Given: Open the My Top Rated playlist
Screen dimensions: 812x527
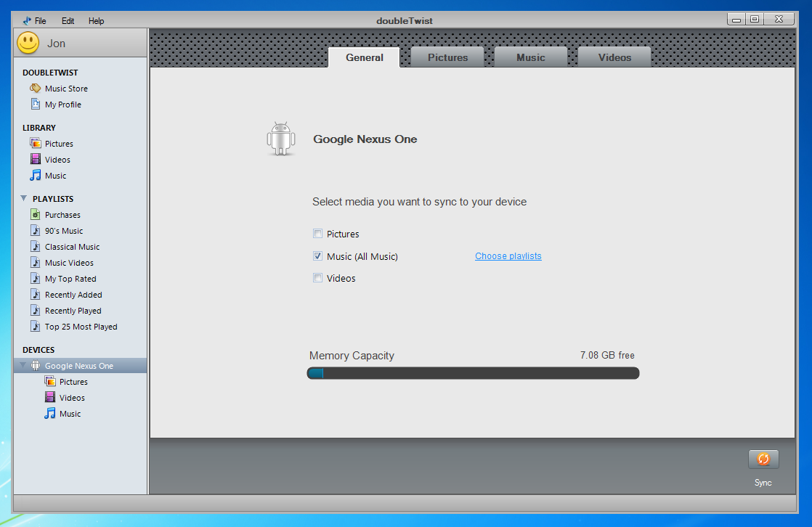Looking at the screenshot, I should pos(70,279).
